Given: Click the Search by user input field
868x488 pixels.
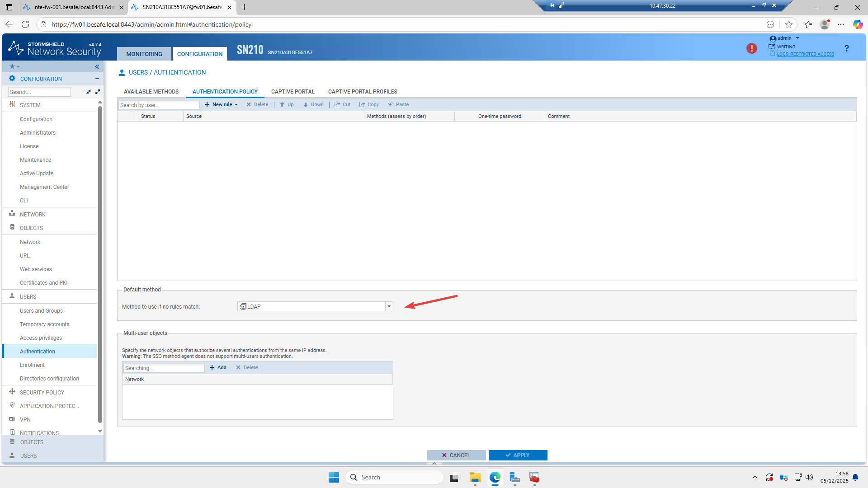Looking at the screenshot, I should click(159, 105).
